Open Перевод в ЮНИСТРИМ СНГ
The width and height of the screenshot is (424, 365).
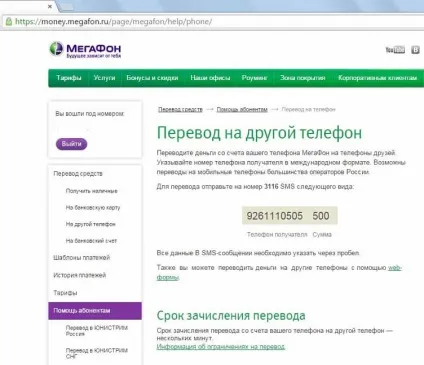coord(97,353)
